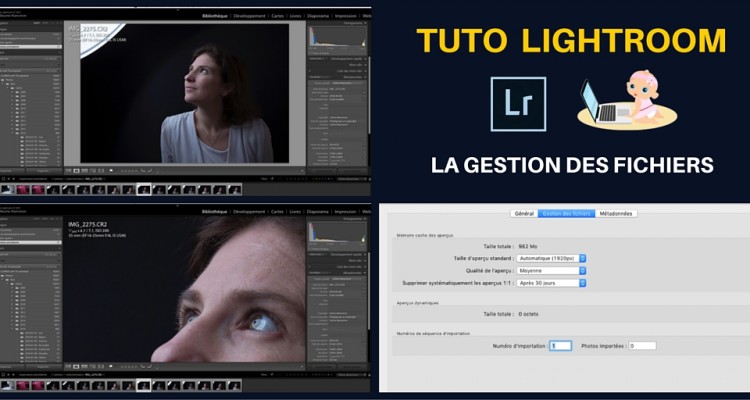
Task: Select highlighted thumbnail in bottom filmstrip
Action: pyautogui.click(x=144, y=385)
